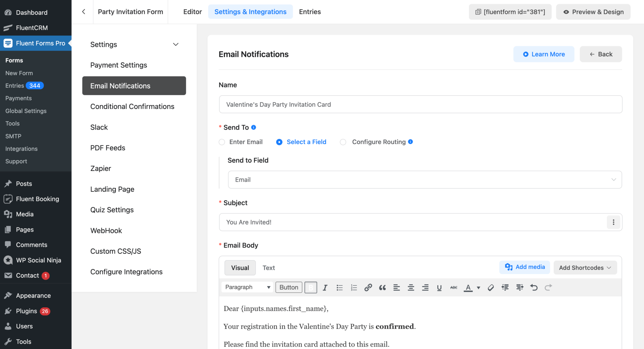Switch the email body to Text mode
This screenshot has height=349, width=644.
click(x=269, y=268)
